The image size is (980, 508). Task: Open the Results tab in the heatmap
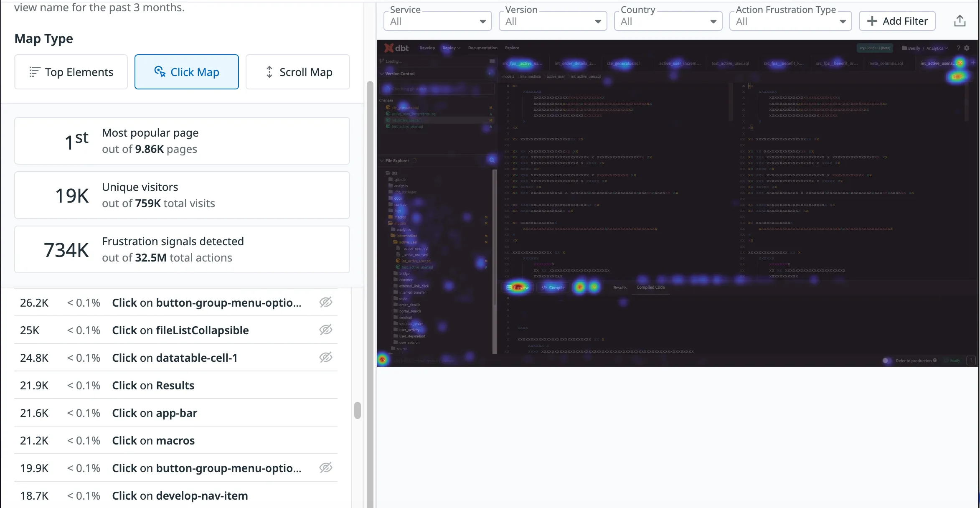point(620,287)
